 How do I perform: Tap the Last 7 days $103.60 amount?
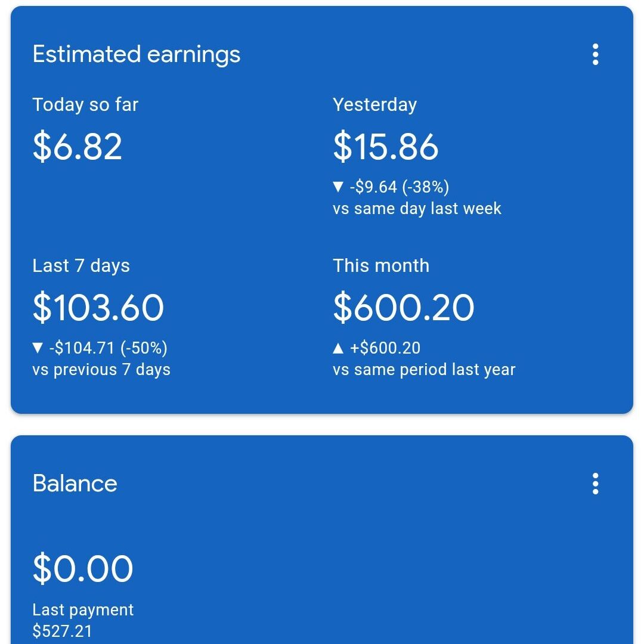click(x=98, y=308)
